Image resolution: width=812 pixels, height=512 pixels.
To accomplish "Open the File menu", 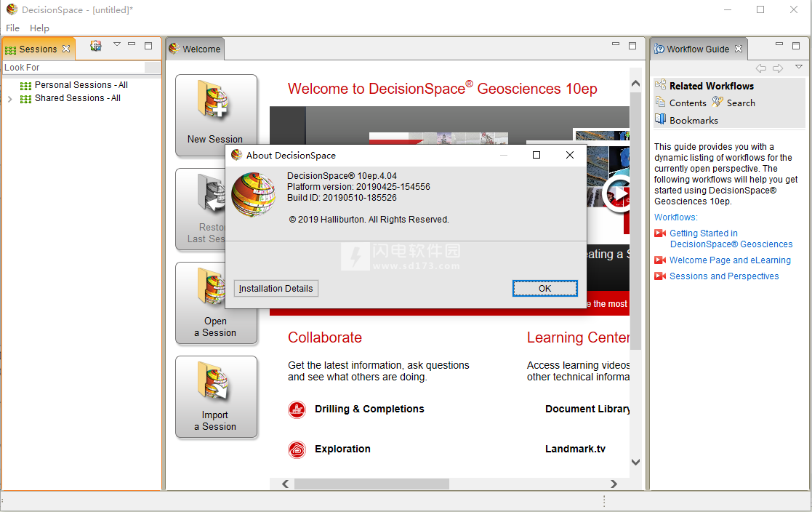I will [x=12, y=28].
